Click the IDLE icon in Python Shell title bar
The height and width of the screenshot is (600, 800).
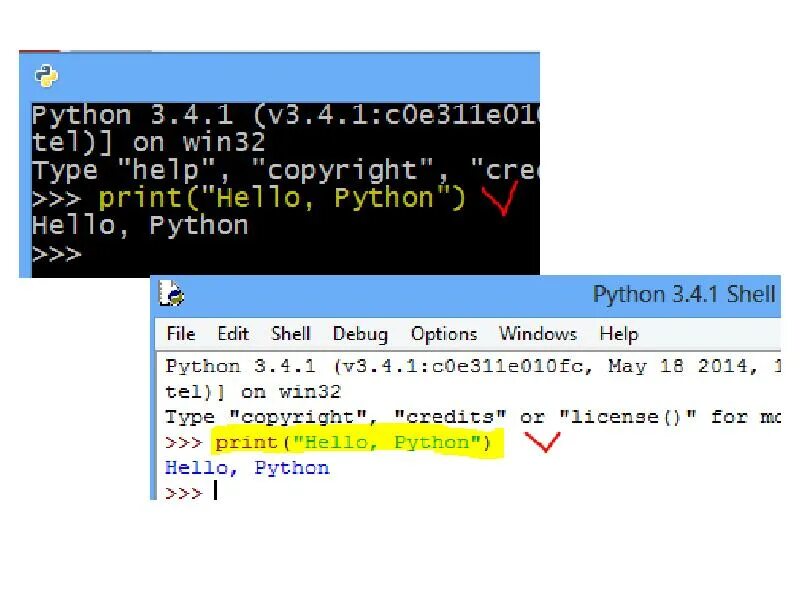[x=171, y=293]
